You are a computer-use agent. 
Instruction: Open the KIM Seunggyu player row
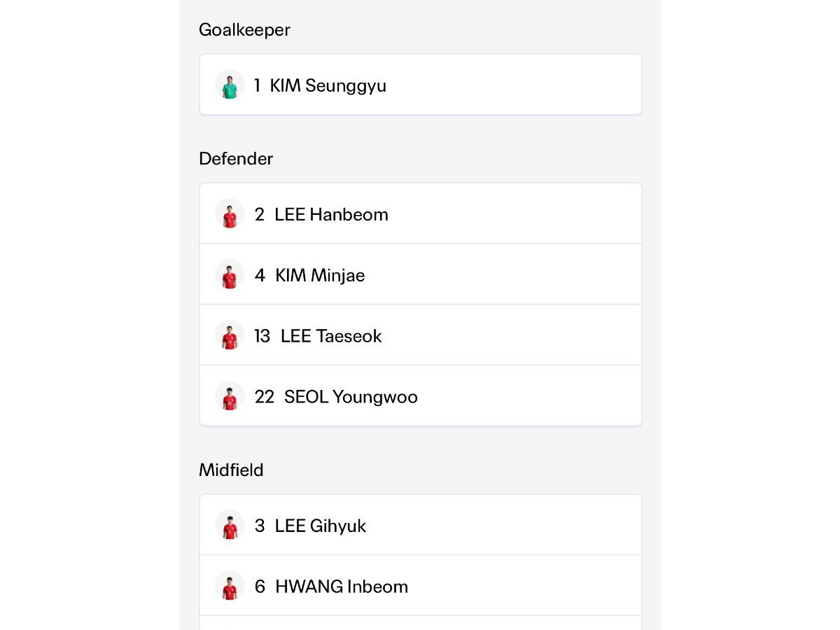click(x=421, y=85)
